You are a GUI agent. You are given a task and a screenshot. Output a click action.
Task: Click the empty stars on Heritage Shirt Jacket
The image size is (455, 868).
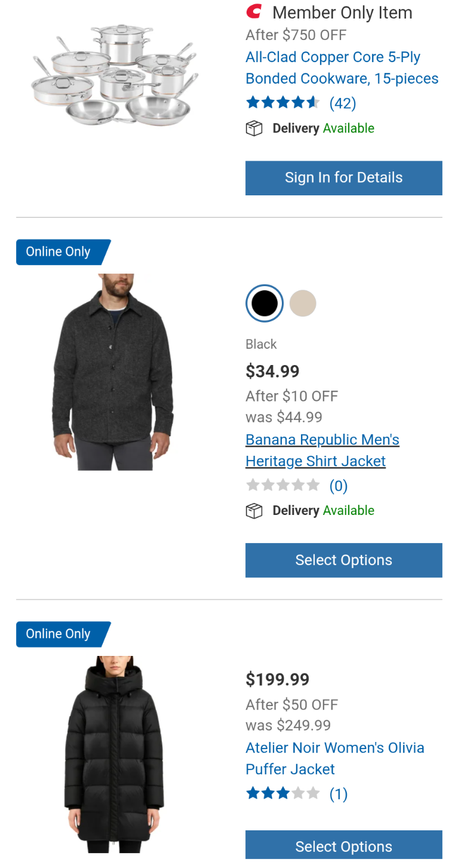(283, 485)
